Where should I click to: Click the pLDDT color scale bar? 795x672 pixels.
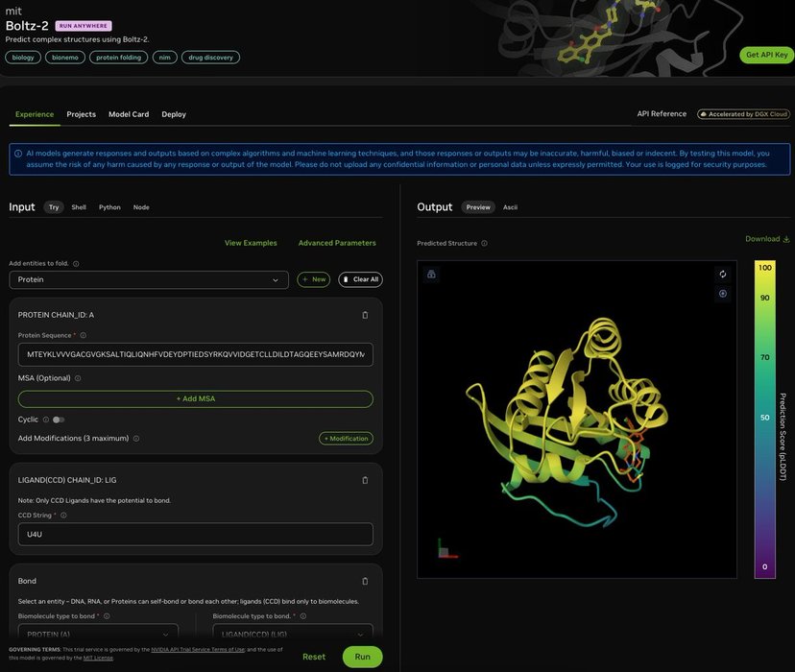[x=764, y=420]
